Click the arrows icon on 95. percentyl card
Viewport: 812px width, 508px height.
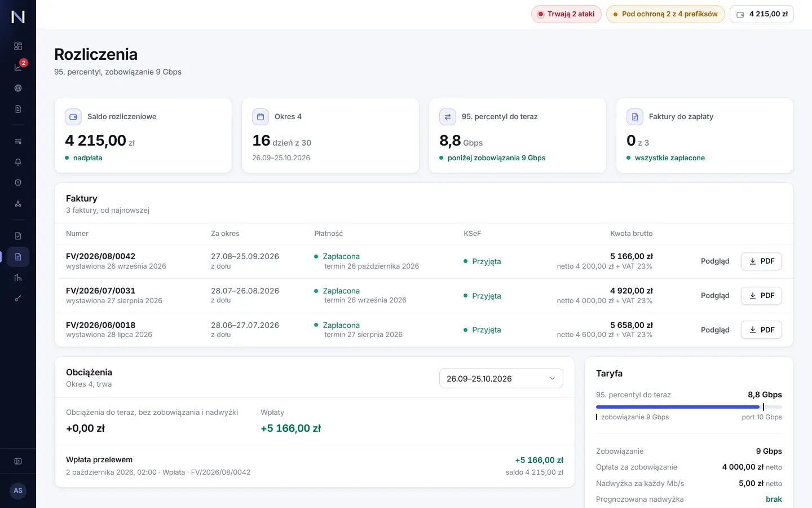point(448,117)
